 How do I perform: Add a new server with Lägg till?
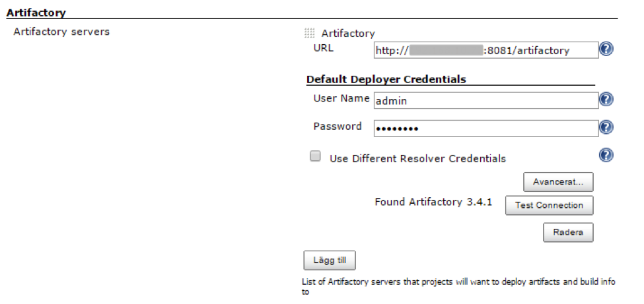330,260
